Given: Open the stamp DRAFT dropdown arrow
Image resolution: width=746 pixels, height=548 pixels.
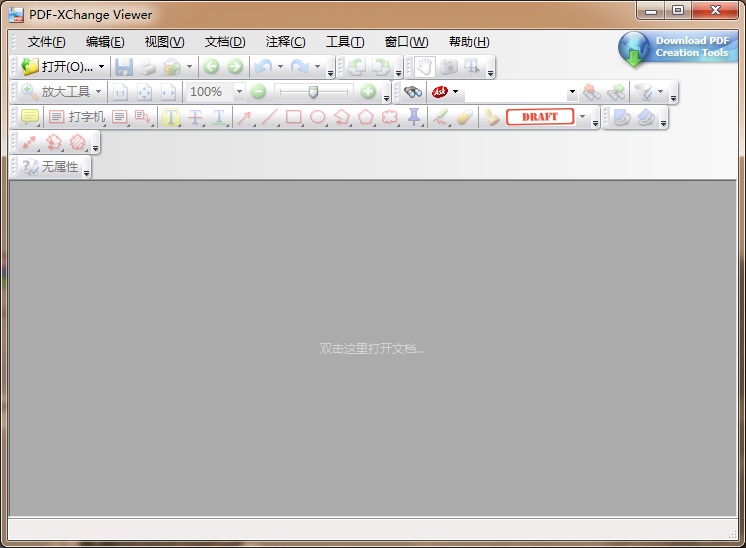Looking at the screenshot, I should coord(582,117).
